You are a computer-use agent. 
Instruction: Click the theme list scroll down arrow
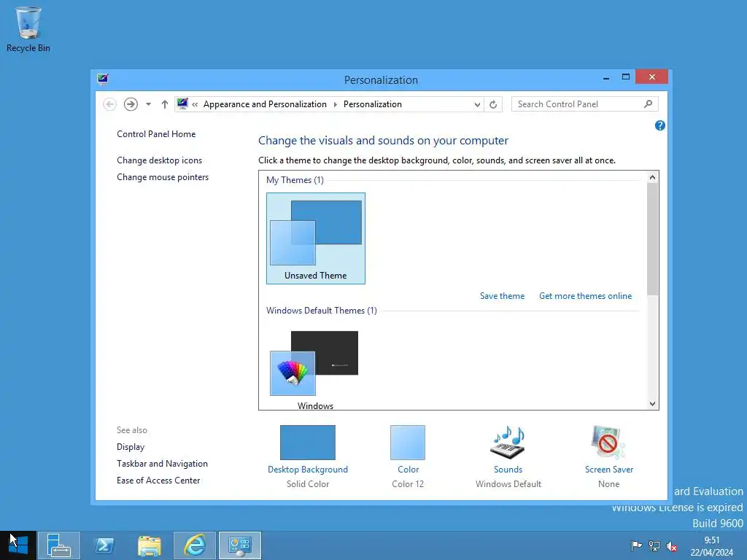point(652,404)
